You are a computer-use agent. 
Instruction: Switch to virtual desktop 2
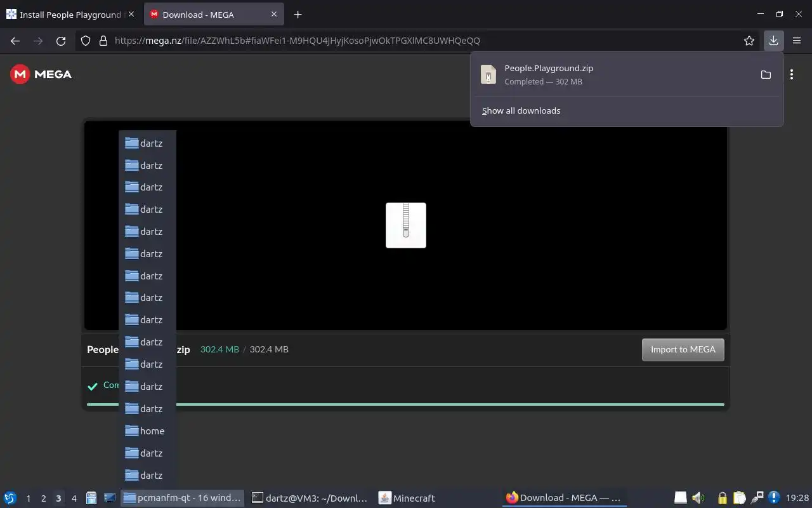43,498
